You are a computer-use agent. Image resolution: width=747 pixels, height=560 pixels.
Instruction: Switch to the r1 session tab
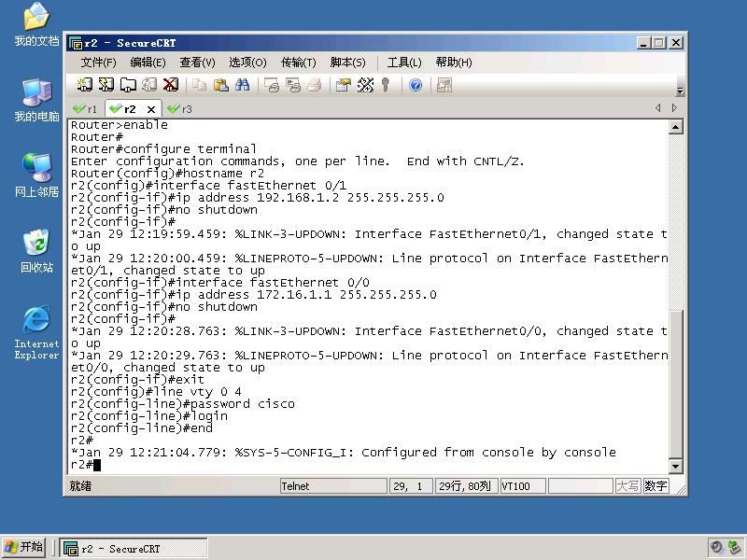tap(86, 109)
